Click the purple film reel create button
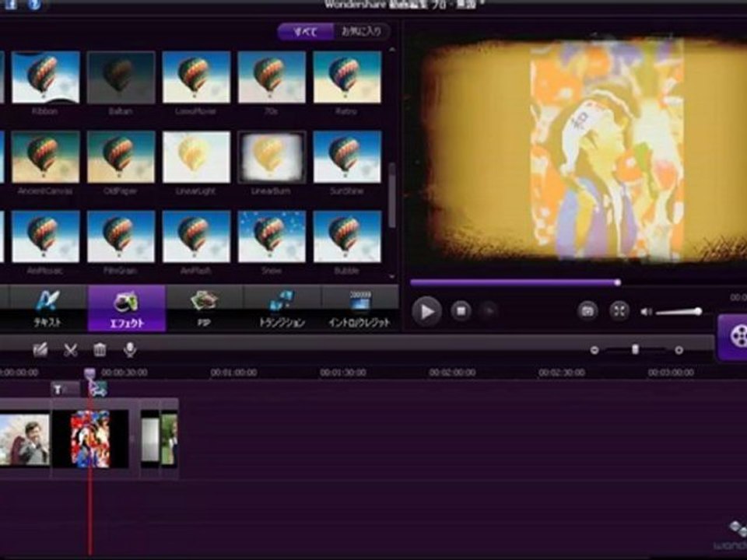Screen dimensions: 747x560 click(734, 337)
